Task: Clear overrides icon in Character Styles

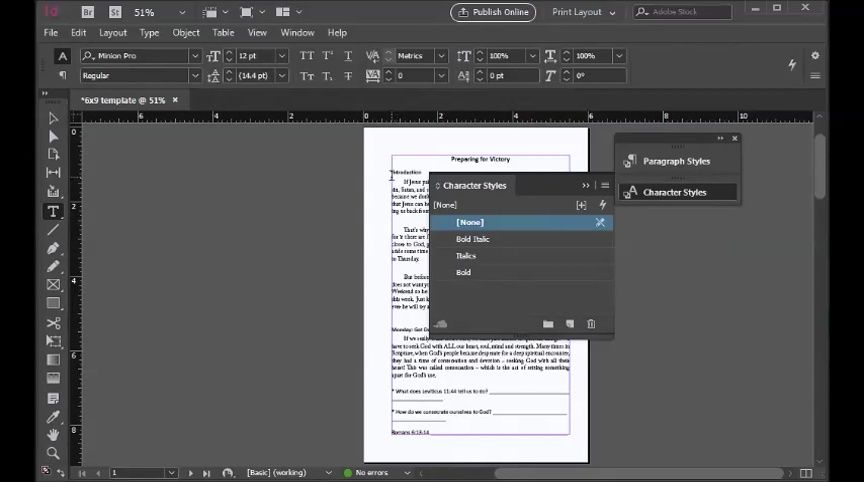Action: tap(581, 205)
